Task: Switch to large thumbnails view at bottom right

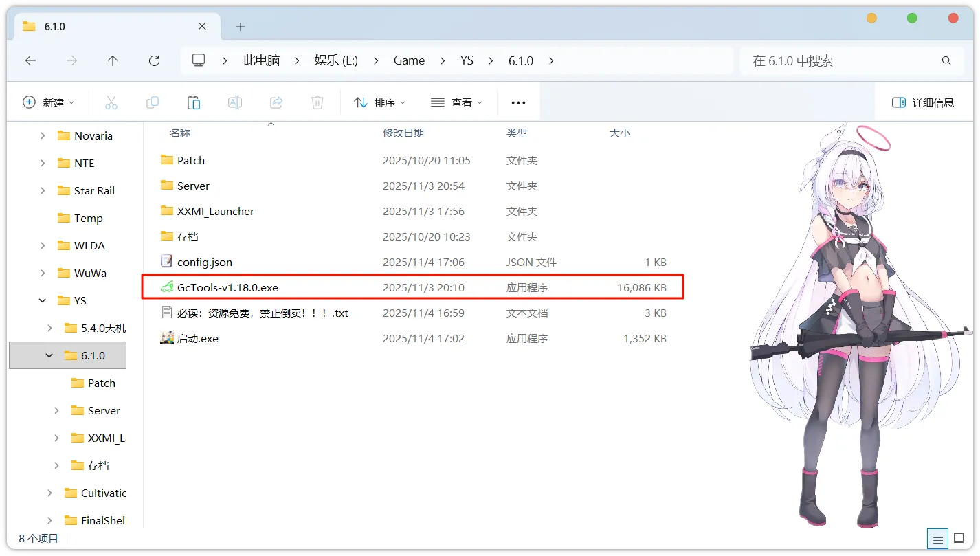Action: tap(960, 538)
